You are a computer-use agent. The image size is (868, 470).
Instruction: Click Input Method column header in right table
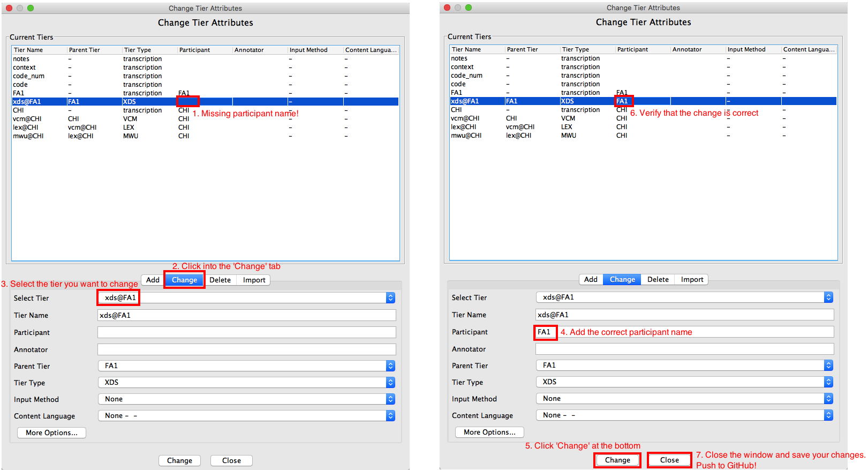coord(753,49)
